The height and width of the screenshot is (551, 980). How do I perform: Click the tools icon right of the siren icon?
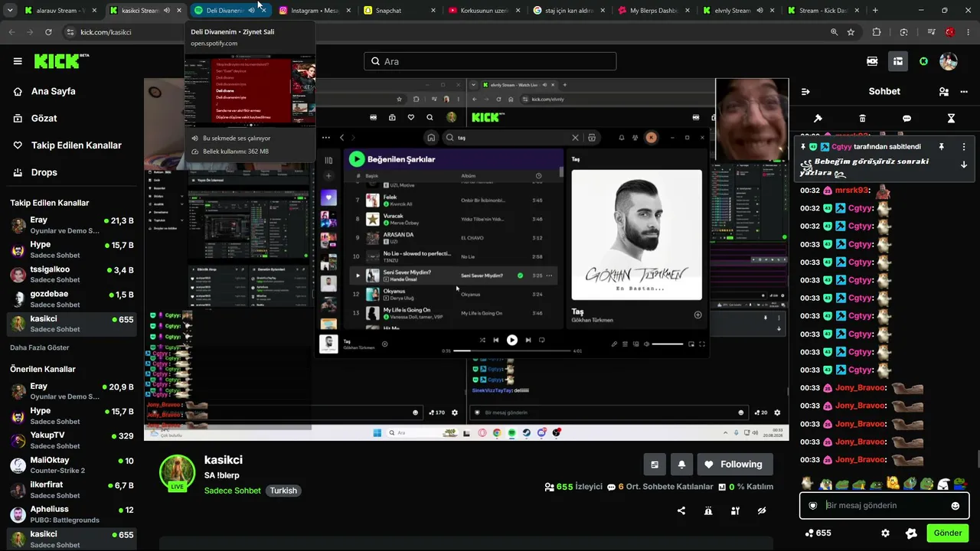pos(735,510)
